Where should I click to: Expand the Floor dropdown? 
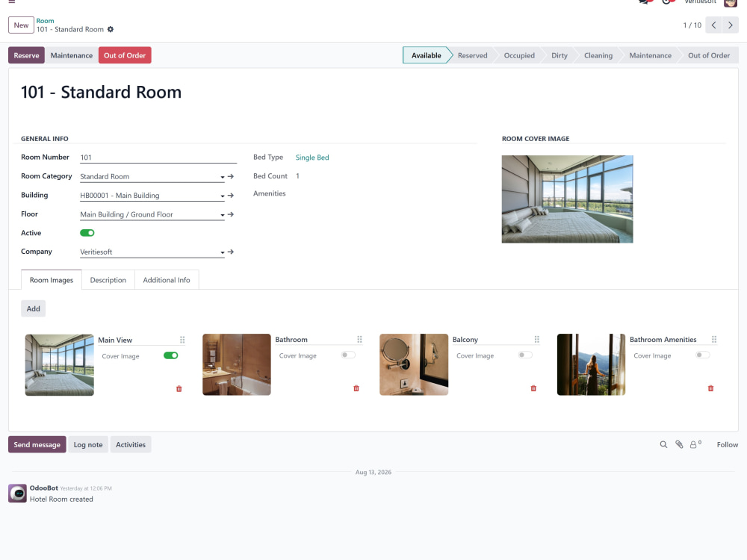223,215
